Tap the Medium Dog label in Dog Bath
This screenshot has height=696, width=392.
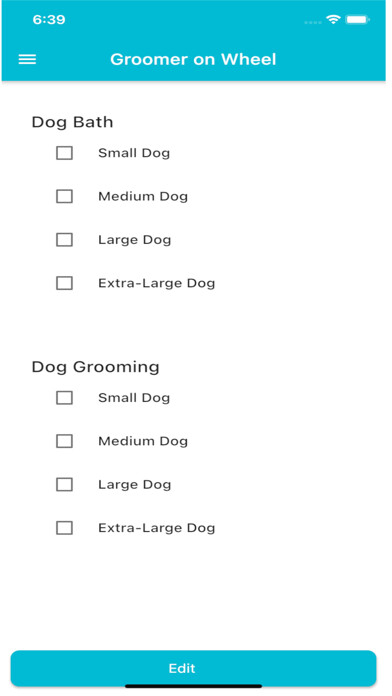click(143, 196)
